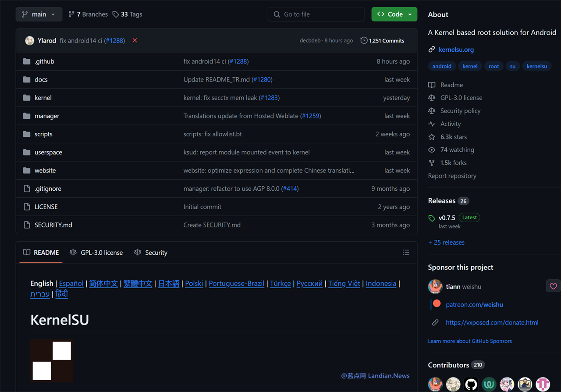The width and height of the screenshot is (561, 392).
Task: Open the manager folder
Action: click(47, 116)
